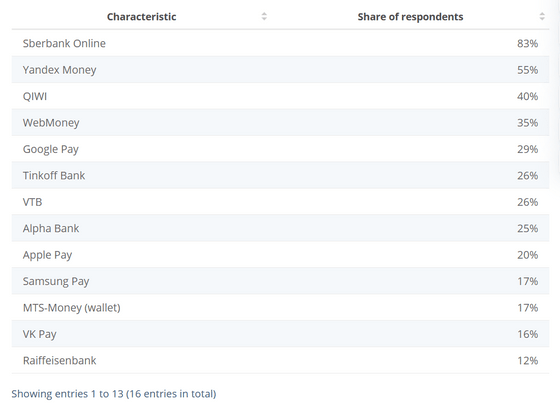
Task: Click the Share of respondents header
Action: [410, 17]
